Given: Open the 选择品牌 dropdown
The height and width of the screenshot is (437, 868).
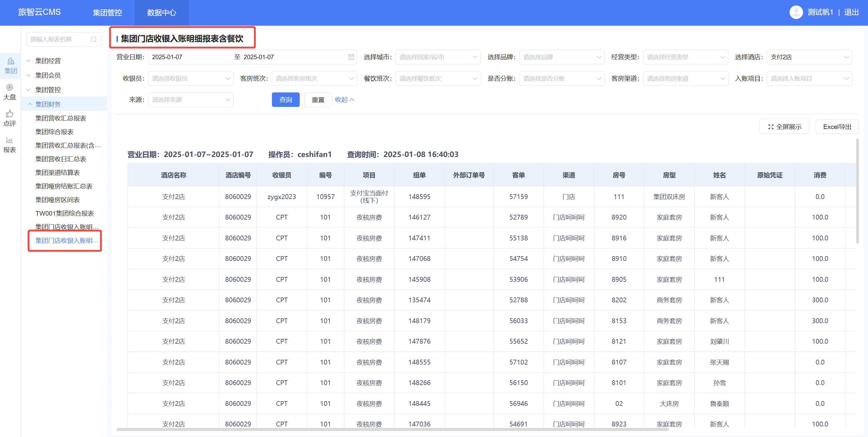Looking at the screenshot, I should tap(562, 57).
